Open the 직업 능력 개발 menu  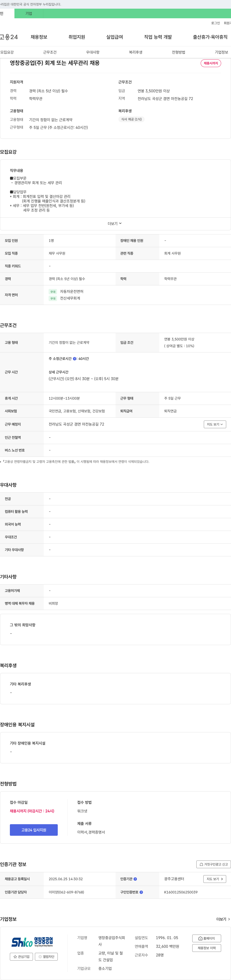158,37
